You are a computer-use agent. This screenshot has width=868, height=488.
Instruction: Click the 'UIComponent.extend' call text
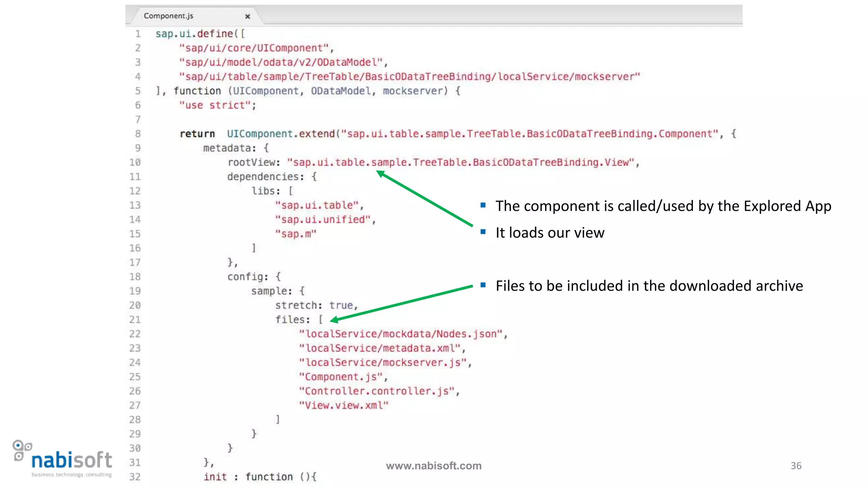coord(281,134)
